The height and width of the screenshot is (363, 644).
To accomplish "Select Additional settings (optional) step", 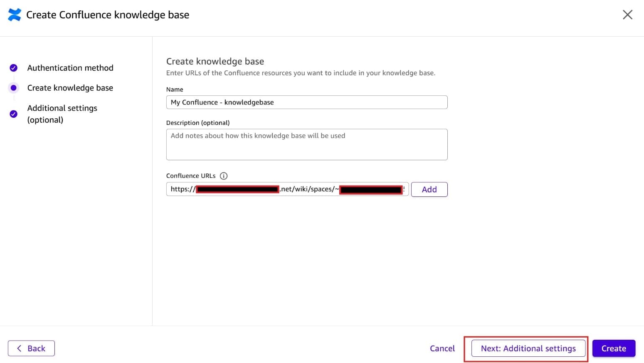I will (x=62, y=114).
